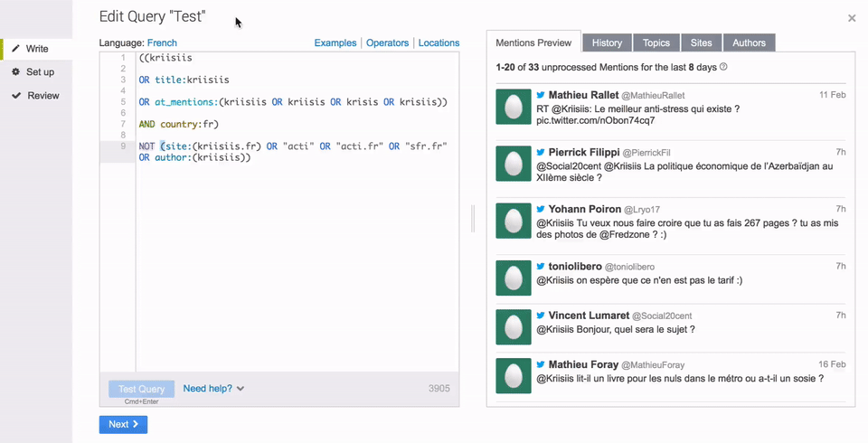Click the gear icon beside Set up
868x443 pixels.
pos(15,72)
